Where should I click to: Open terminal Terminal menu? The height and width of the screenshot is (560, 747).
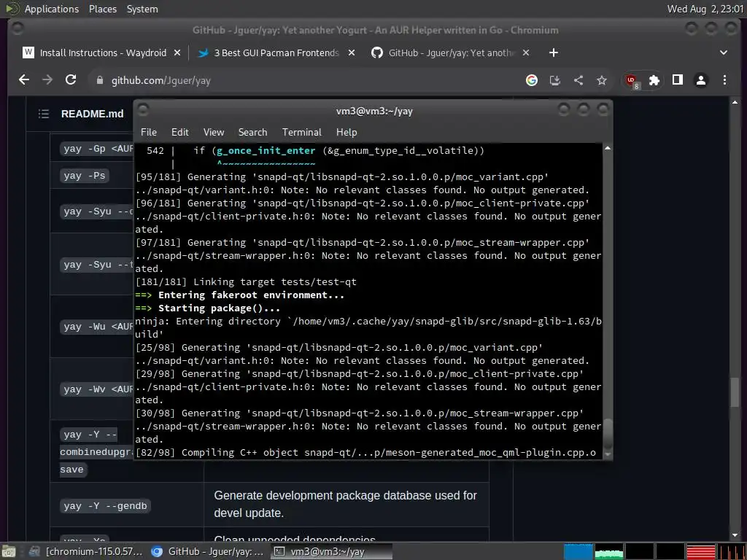pyautogui.click(x=301, y=133)
